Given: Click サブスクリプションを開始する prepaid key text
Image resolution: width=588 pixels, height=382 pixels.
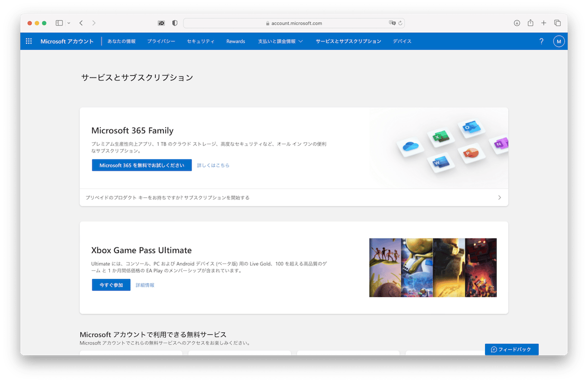Looking at the screenshot, I should [217, 198].
